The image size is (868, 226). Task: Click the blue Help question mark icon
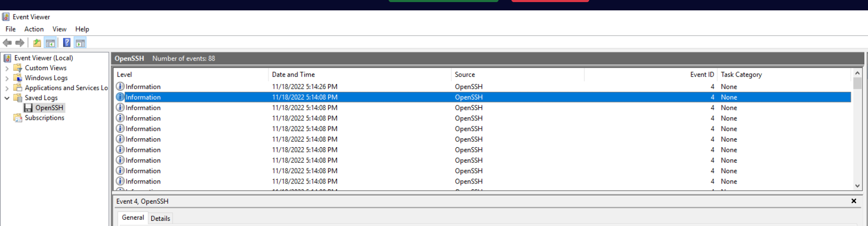tap(67, 43)
